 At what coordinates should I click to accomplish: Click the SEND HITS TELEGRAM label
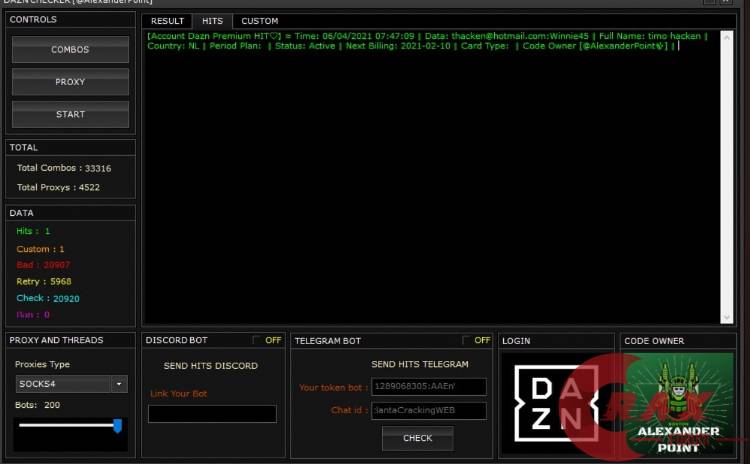pyautogui.click(x=420, y=365)
